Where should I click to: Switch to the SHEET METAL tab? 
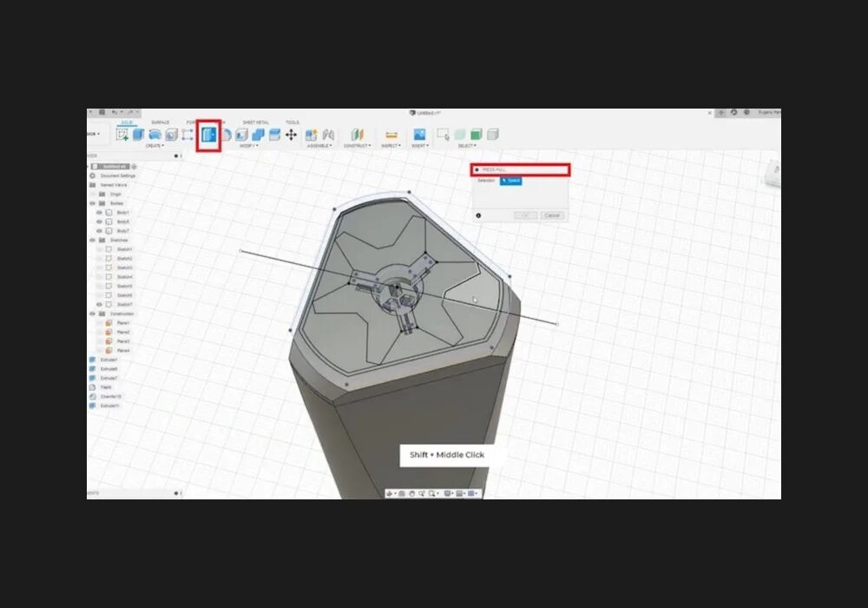click(256, 122)
